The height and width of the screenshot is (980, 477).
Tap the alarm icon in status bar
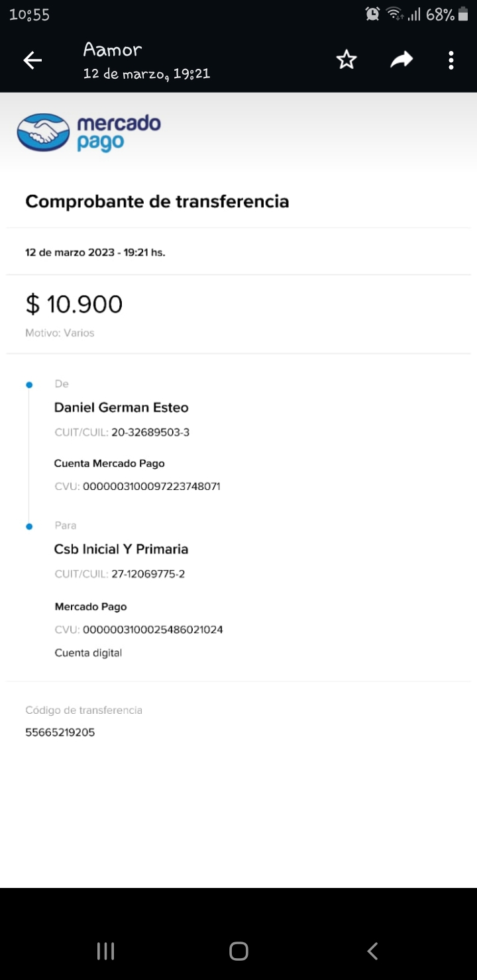point(373,14)
